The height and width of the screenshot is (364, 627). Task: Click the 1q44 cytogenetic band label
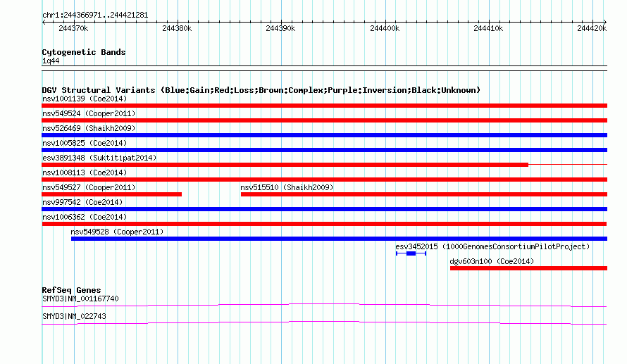click(51, 61)
